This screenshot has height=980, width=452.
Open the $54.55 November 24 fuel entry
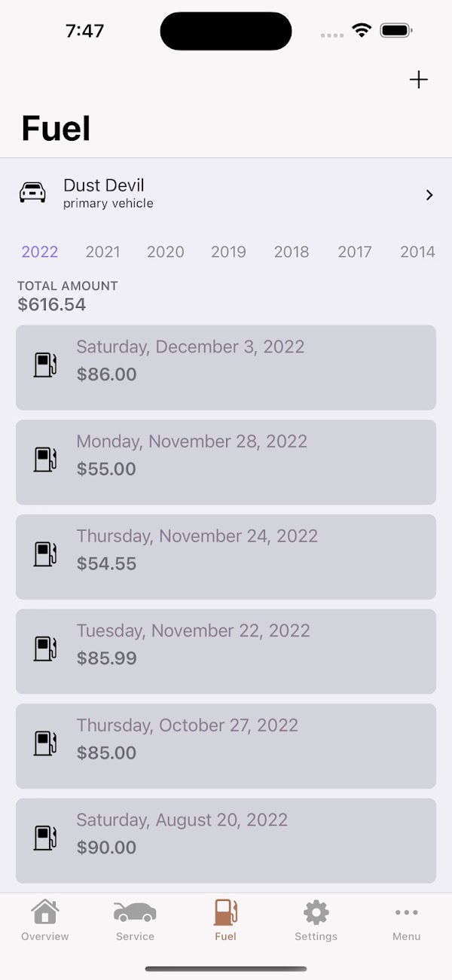pyautogui.click(x=226, y=557)
